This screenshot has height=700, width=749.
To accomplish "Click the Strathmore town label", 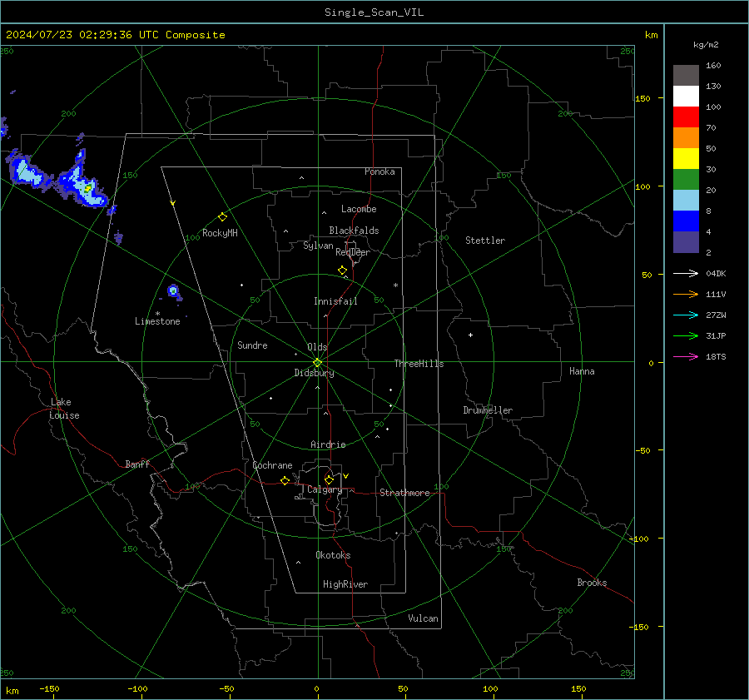I will pos(404,493).
